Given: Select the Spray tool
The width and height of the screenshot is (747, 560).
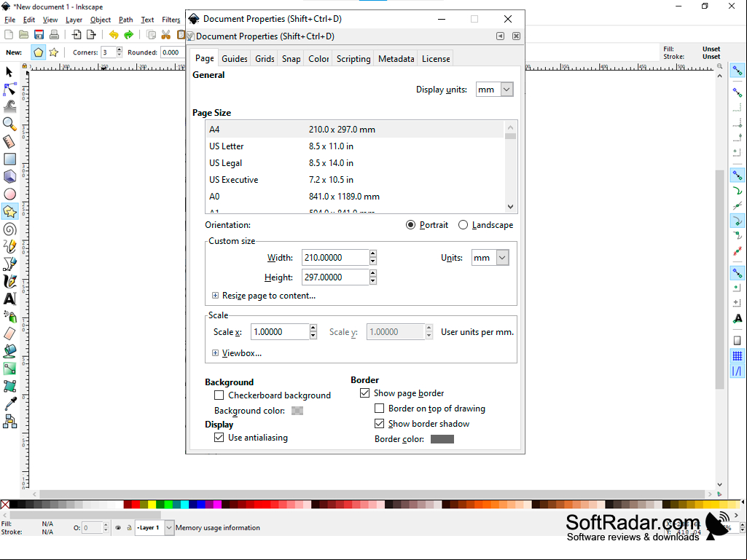Looking at the screenshot, I should click(9, 316).
